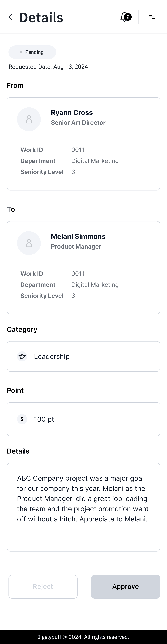Select the 100 pt point field

pos(83,419)
